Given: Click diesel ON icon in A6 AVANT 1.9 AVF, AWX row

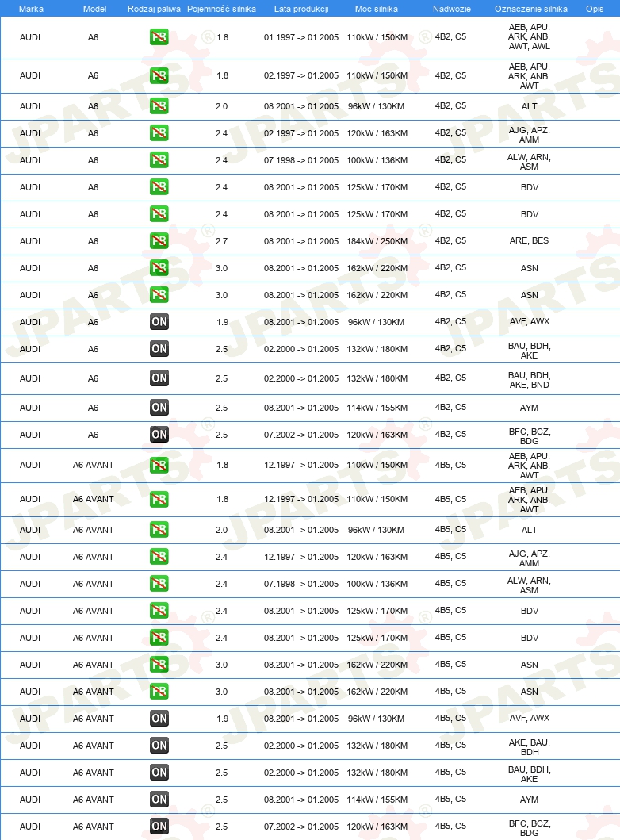Looking at the screenshot, I should pyautogui.click(x=159, y=718).
